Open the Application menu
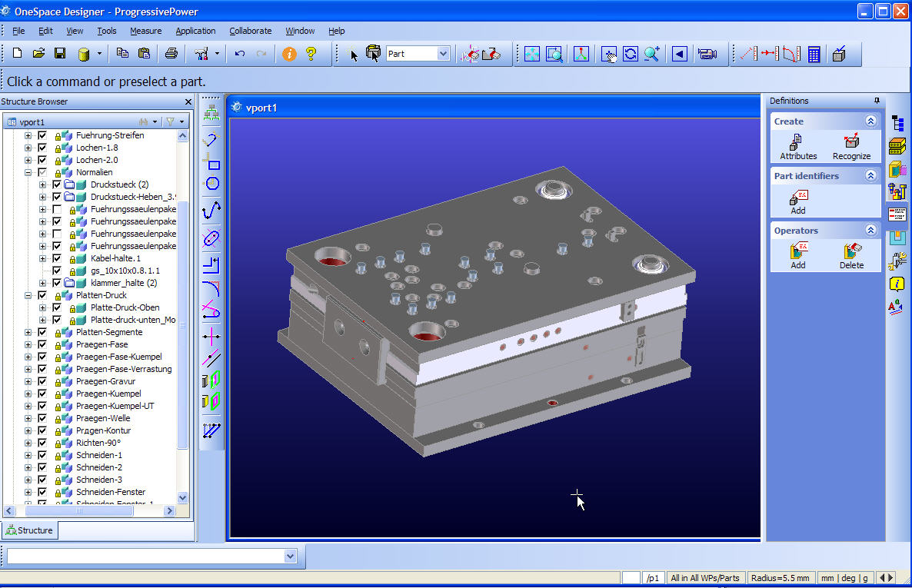This screenshot has height=588, width=912. click(195, 31)
